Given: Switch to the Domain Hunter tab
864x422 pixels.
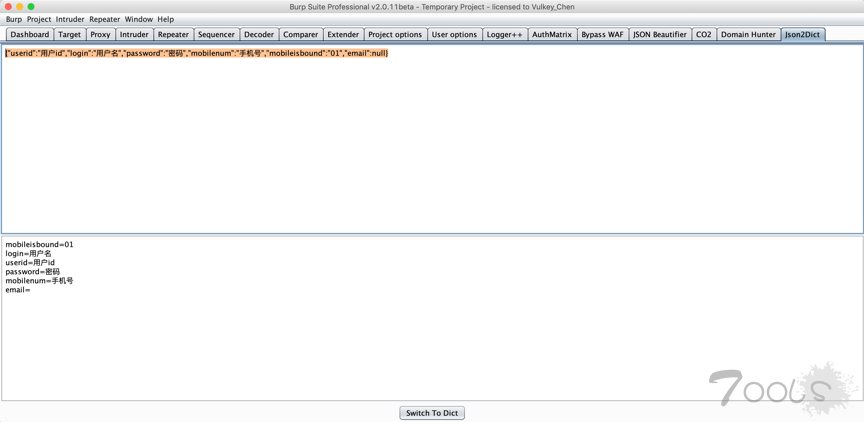Looking at the screenshot, I should tap(748, 34).
